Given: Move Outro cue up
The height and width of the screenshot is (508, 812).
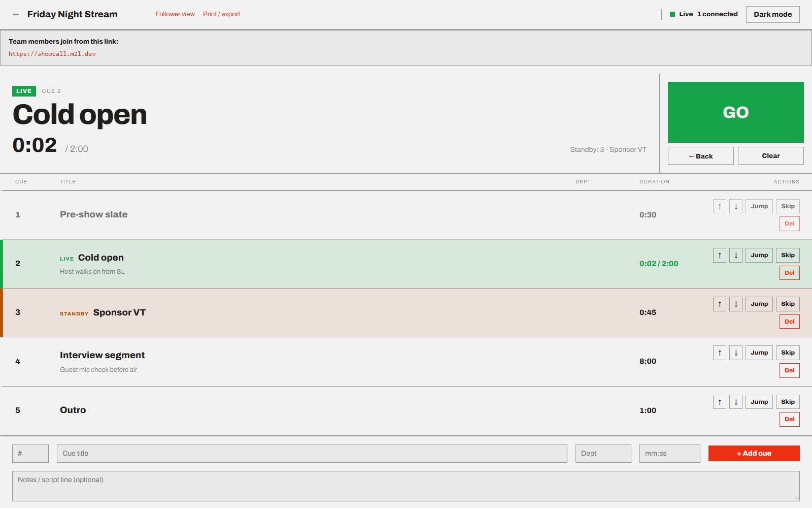Looking at the screenshot, I should (x=720, y=402).
